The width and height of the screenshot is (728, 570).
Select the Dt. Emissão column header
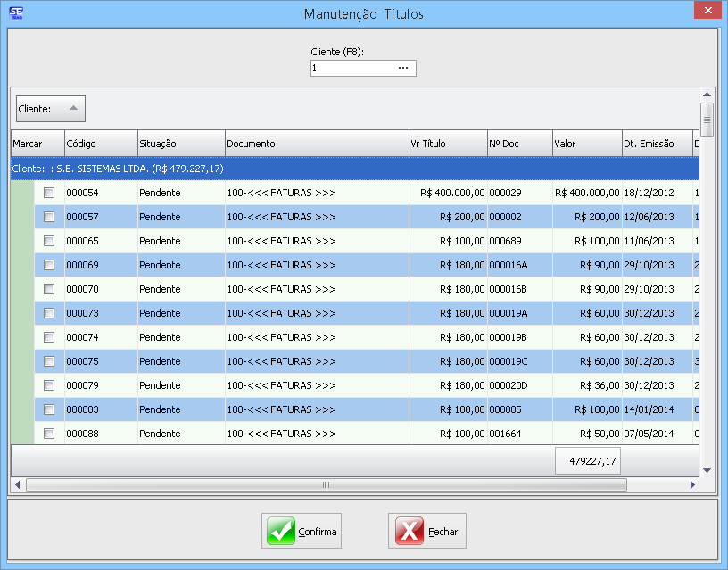tap(657, 144)
